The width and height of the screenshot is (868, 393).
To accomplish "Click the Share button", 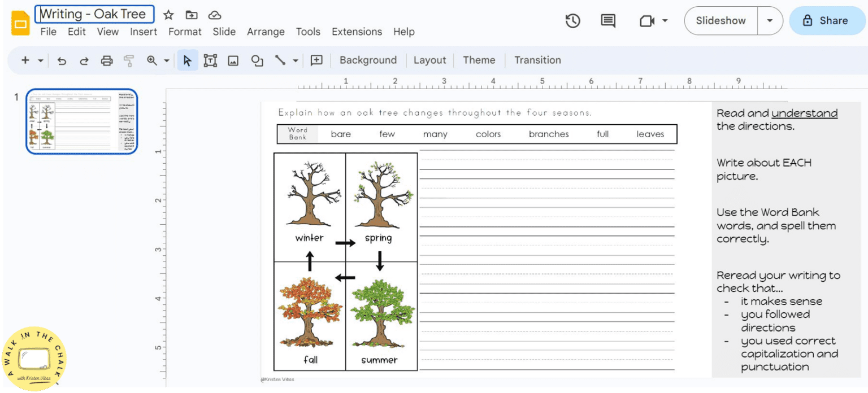I will 827,20.
